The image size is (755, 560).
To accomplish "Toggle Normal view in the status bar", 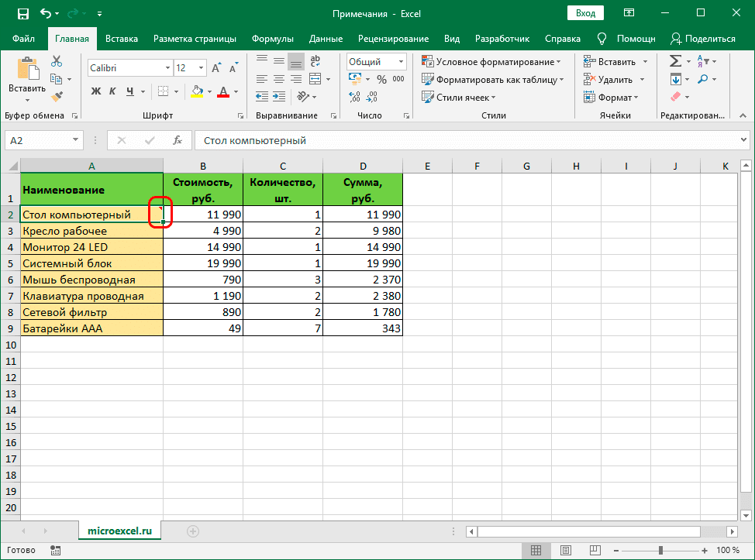I will [x=536, y=550].
